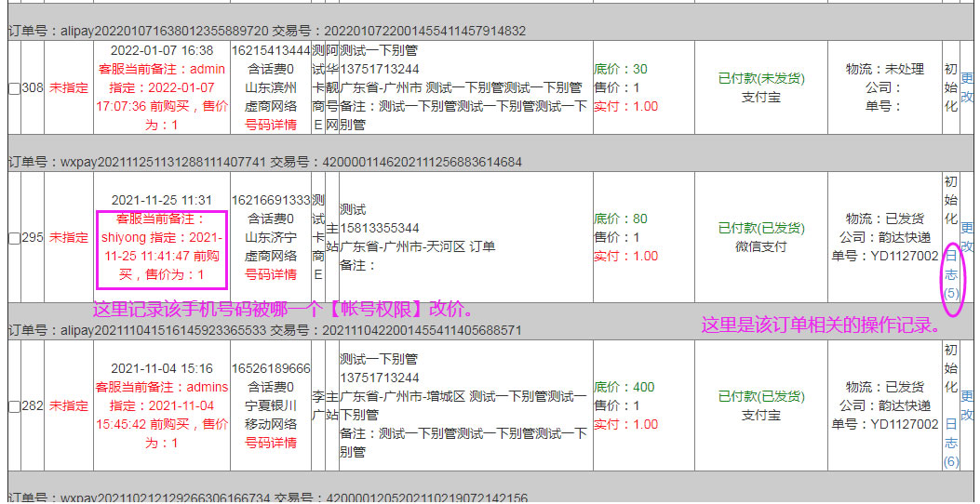
Task: Select recipient phone 15813355344
Action: pos(380,228)
